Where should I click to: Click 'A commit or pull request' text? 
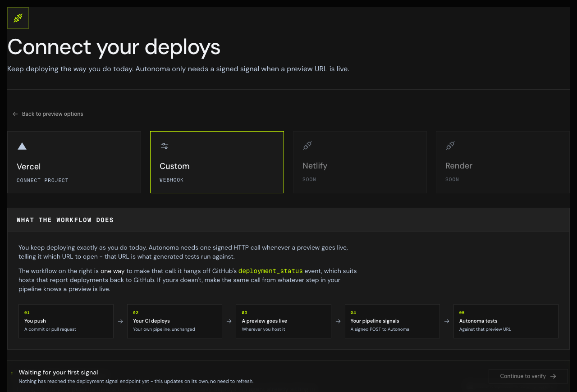click(x=50, y=329)
